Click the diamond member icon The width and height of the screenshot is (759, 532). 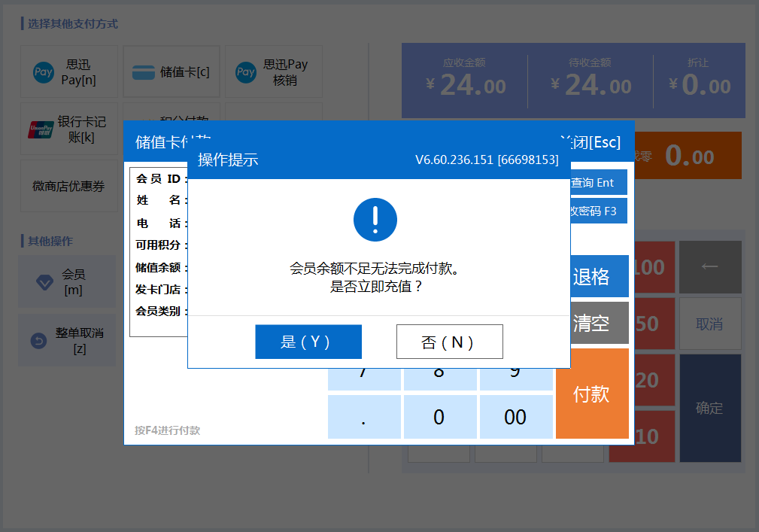44,282
